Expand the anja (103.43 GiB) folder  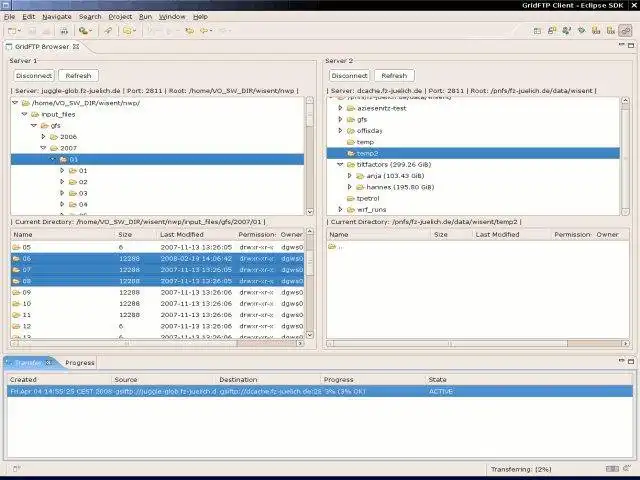(x=349, y=176)
